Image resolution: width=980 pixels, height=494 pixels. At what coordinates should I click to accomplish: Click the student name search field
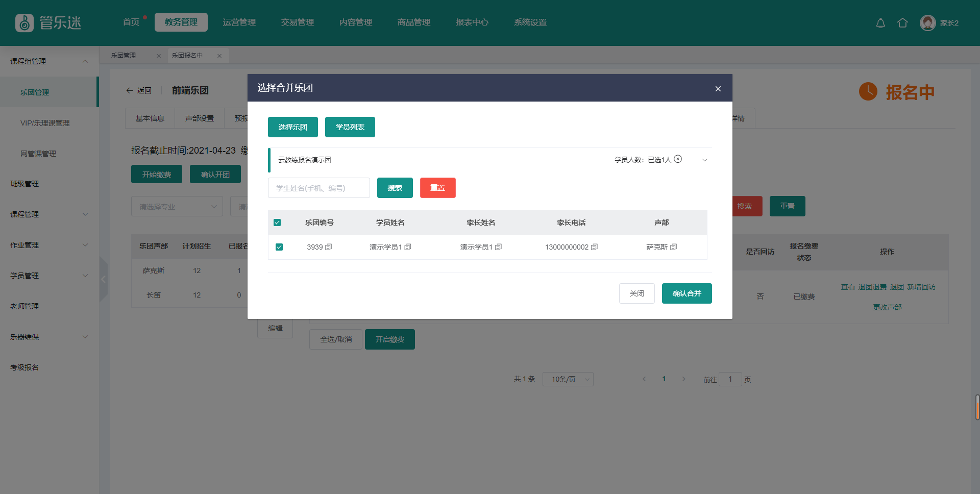point(318,188)
